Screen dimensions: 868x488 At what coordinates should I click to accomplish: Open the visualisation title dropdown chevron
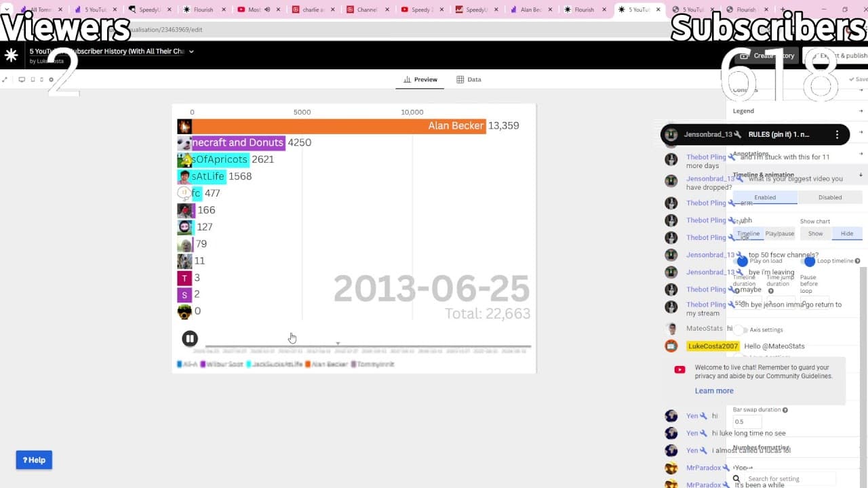(191, 52)
